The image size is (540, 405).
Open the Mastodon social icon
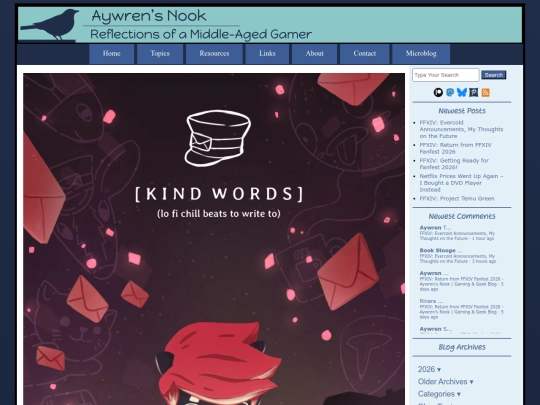450,92
